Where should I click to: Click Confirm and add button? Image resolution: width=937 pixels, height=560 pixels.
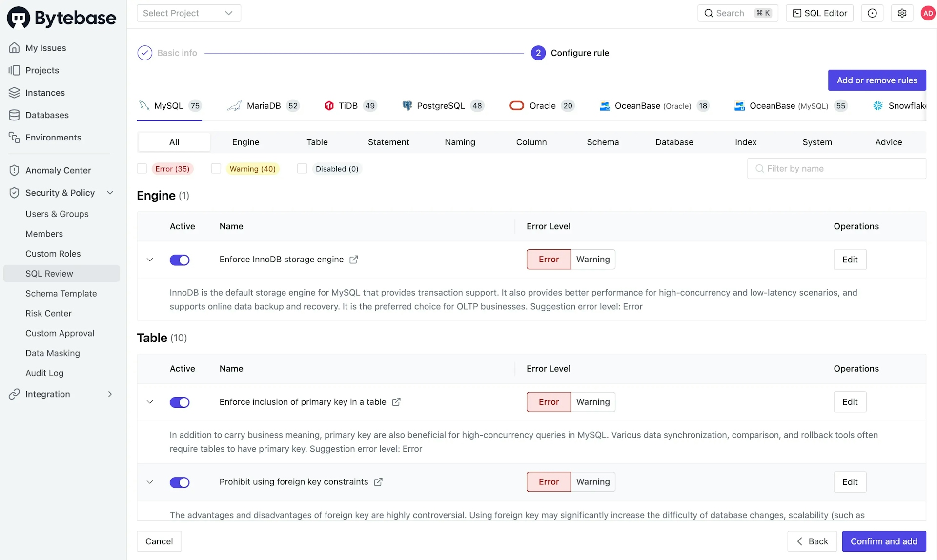(884, 540)
